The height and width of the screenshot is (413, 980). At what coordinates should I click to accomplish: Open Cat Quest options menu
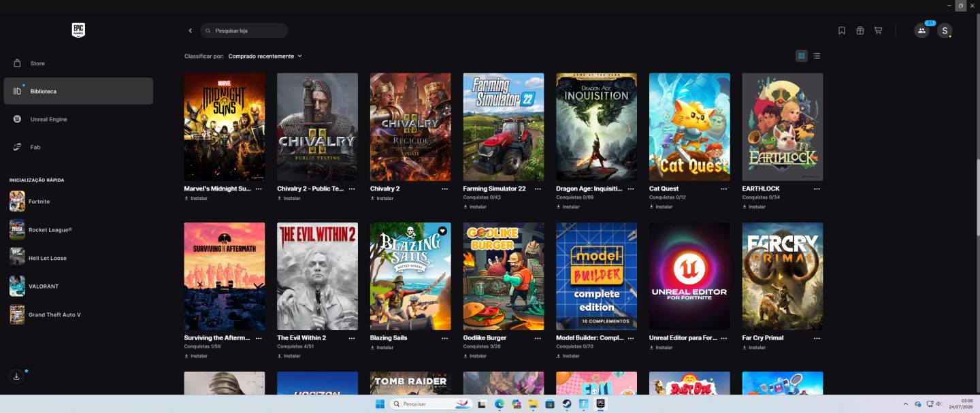(724, 188)
